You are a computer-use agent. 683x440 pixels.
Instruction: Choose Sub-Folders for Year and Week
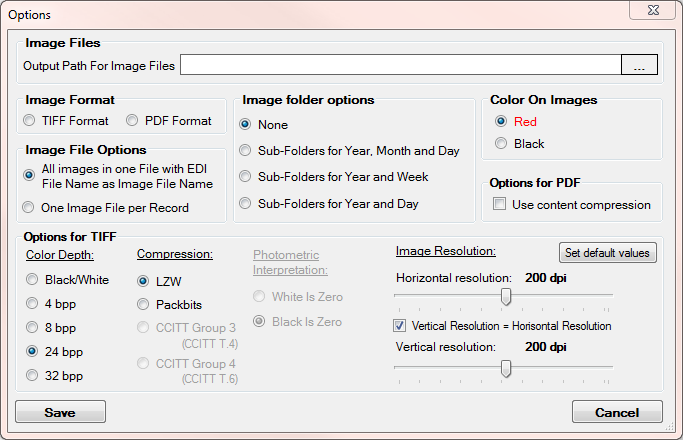click(x=245, y=177)
